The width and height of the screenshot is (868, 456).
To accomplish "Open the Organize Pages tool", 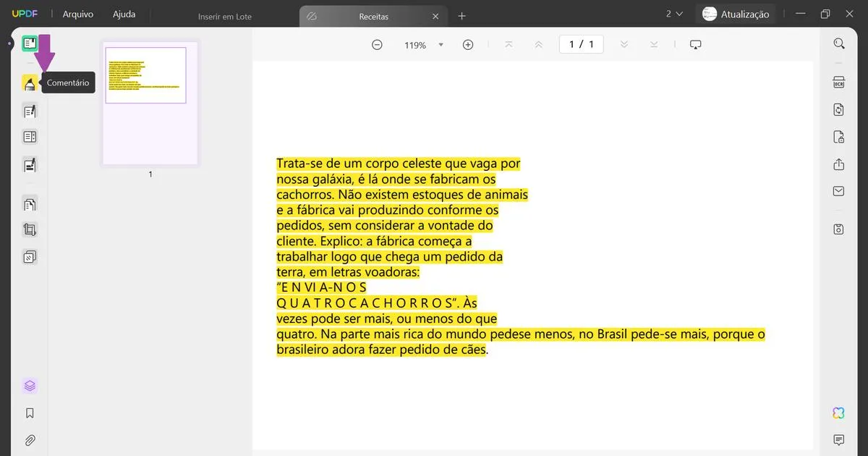I will click(x=29, y=203).
